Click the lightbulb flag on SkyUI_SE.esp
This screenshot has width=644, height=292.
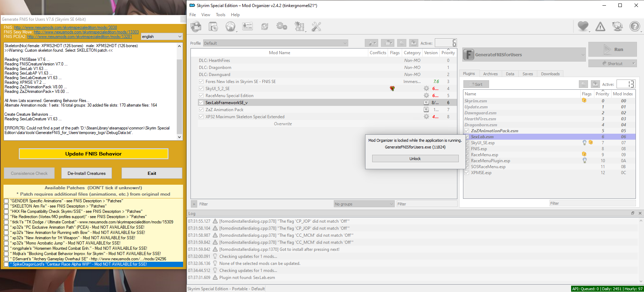585,142
